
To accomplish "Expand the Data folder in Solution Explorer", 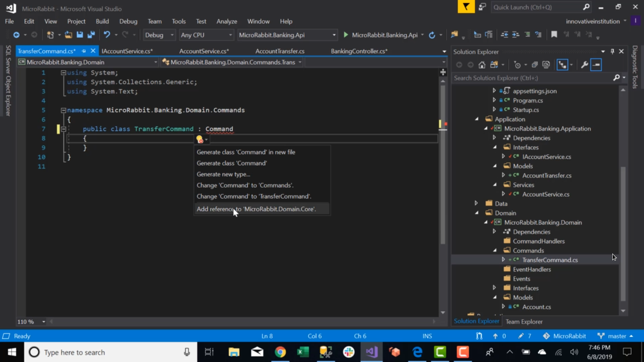I will coord(477,203).
